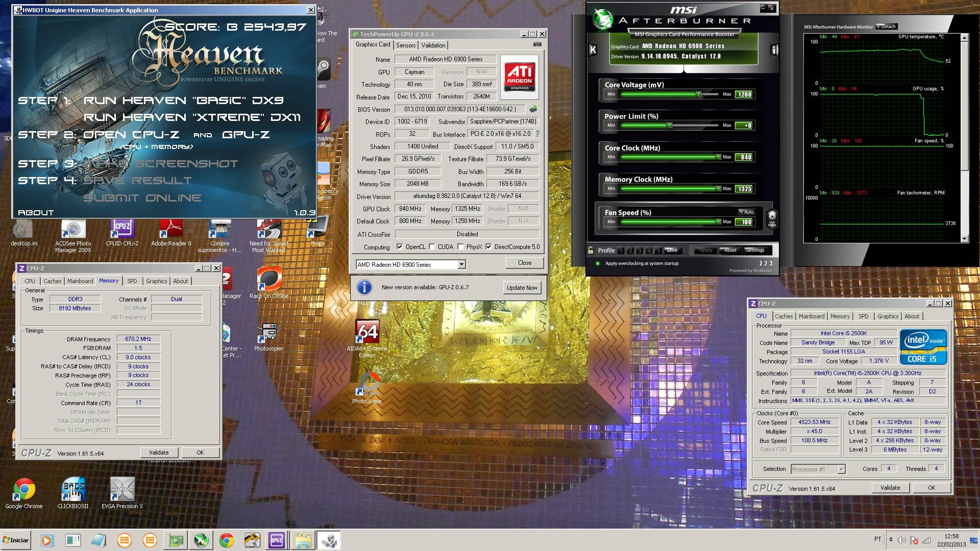Show hidden system tray icons arrow
This screenshot has width=980, height=551.
891,540
